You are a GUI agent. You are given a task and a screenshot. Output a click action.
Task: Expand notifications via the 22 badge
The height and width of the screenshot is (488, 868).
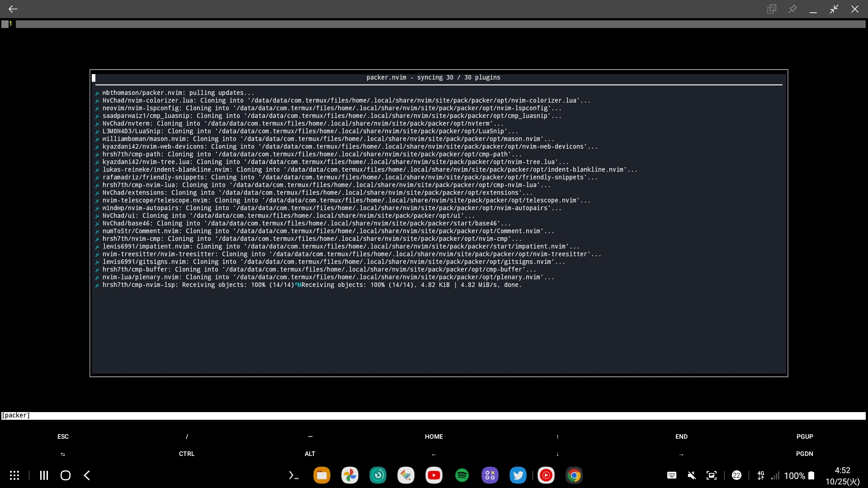(737, 475)
